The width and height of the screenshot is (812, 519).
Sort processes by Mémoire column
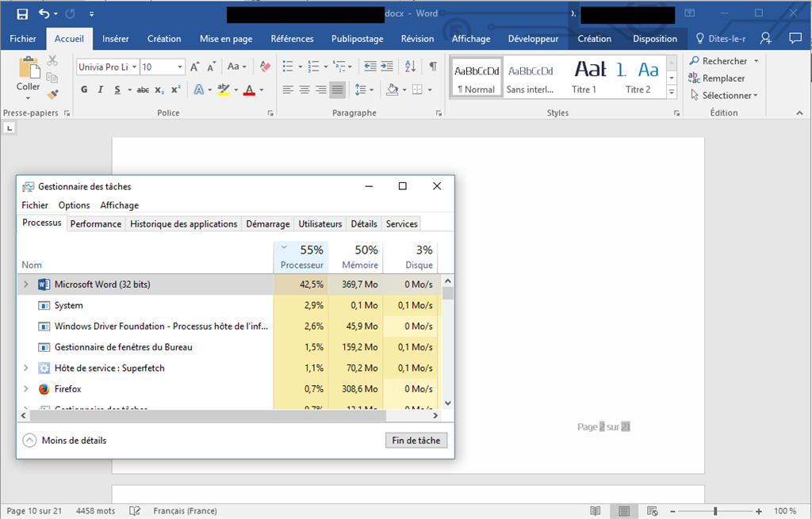356,257
